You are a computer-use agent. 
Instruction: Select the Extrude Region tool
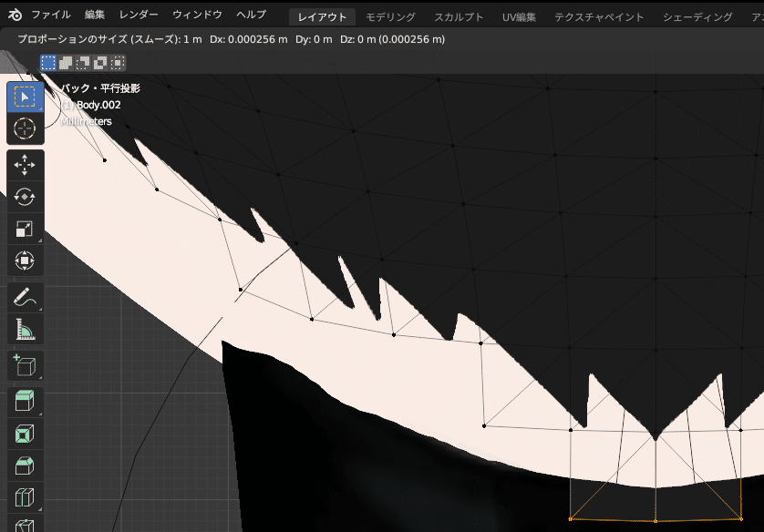(25, 403)
